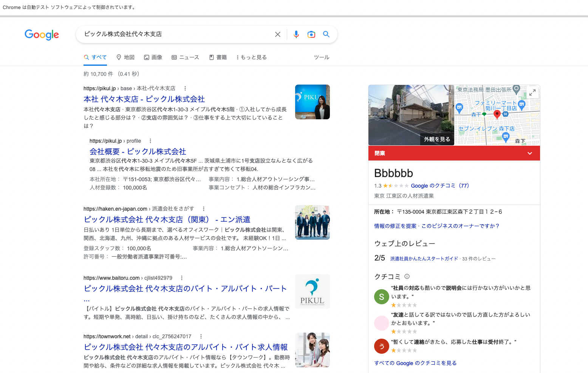Click the info icon beside クチコミ
This screenshot has height=373, width=588.
click(407, 276)
